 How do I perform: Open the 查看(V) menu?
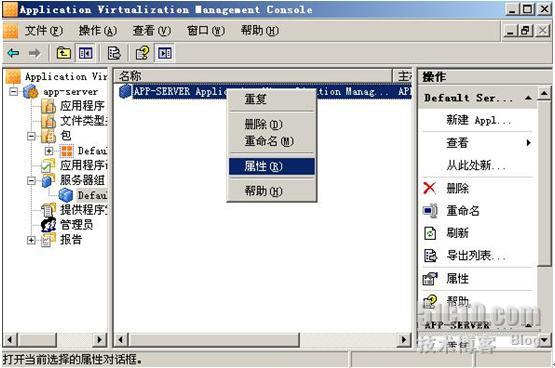pos(152,31)
